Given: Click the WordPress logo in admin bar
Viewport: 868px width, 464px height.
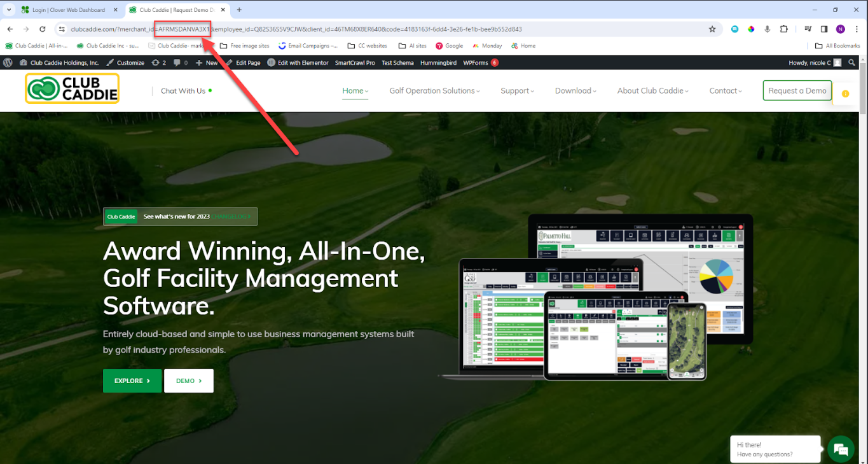Looking at the screenshot, I should point(8,63).
